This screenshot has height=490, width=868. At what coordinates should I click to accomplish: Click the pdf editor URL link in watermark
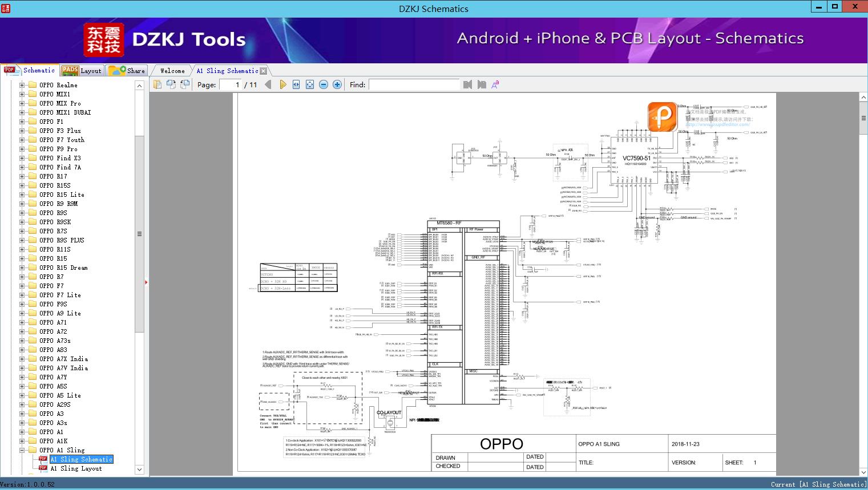tap(718, 124)
